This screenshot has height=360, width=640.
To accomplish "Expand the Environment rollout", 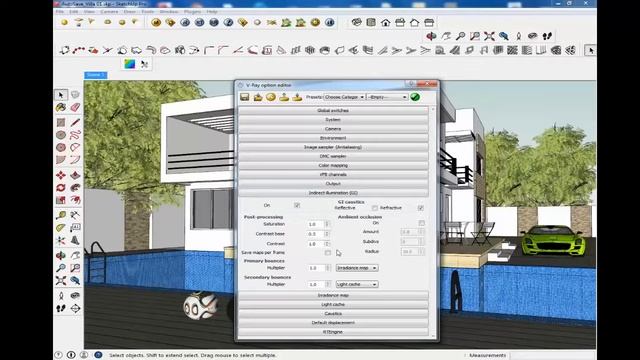I will click(333, 138).
